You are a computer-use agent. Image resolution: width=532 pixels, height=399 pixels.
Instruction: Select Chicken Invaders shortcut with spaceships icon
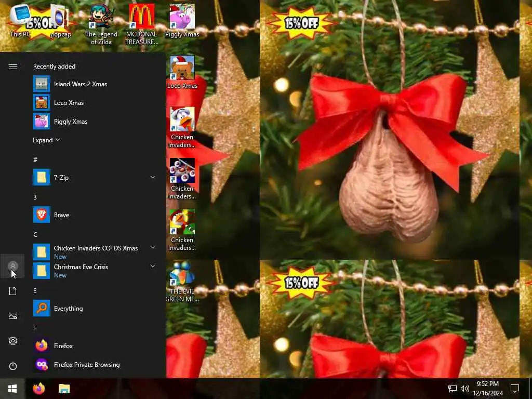tap(182, 179)
